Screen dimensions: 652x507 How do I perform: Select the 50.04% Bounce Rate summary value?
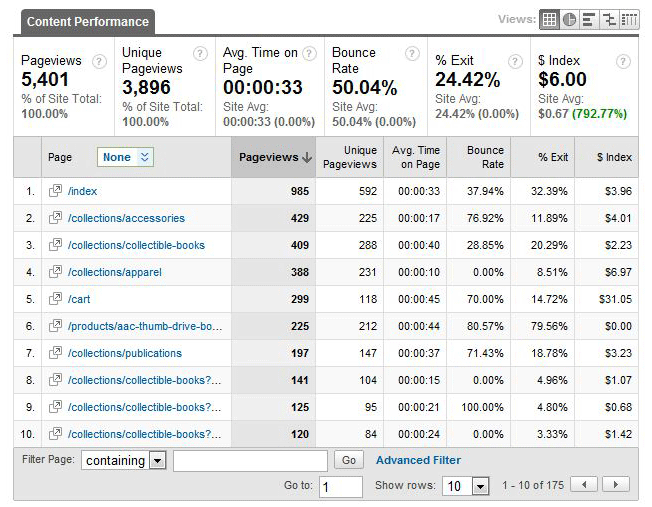pyautogui.click(x=365, y=87)
